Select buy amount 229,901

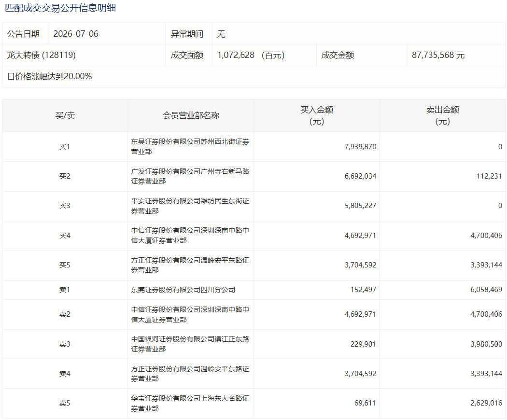coord(364,344)
